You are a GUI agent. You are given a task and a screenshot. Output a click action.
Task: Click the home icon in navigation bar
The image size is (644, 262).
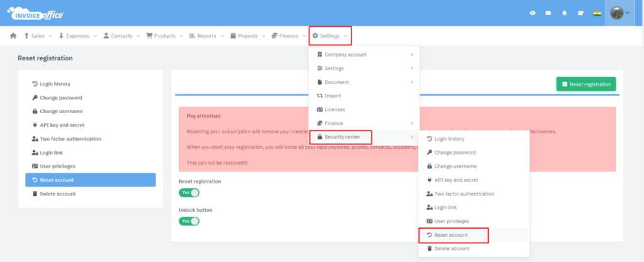13,36
